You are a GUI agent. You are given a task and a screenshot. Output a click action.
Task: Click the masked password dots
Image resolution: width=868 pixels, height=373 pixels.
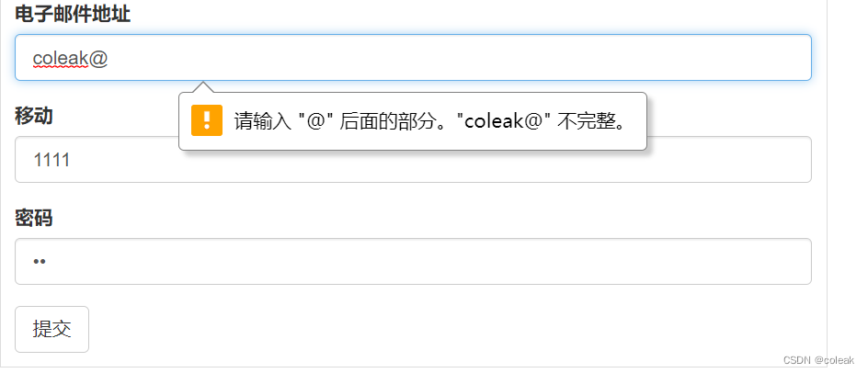pyautogui.click(x=40, y=262)
